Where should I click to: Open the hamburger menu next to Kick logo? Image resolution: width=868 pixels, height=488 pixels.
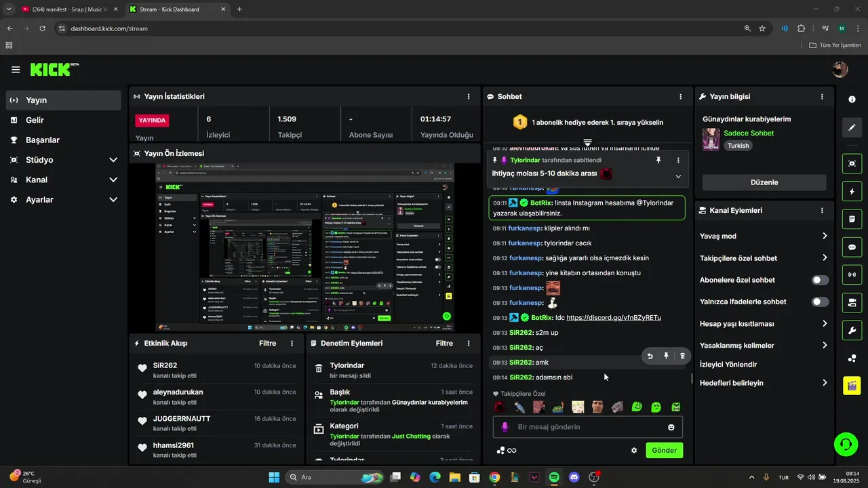point(16,69)
